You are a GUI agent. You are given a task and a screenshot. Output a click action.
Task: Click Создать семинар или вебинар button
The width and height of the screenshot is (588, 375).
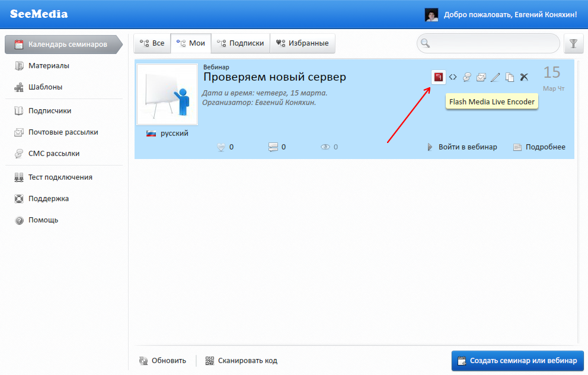(517, 361)
